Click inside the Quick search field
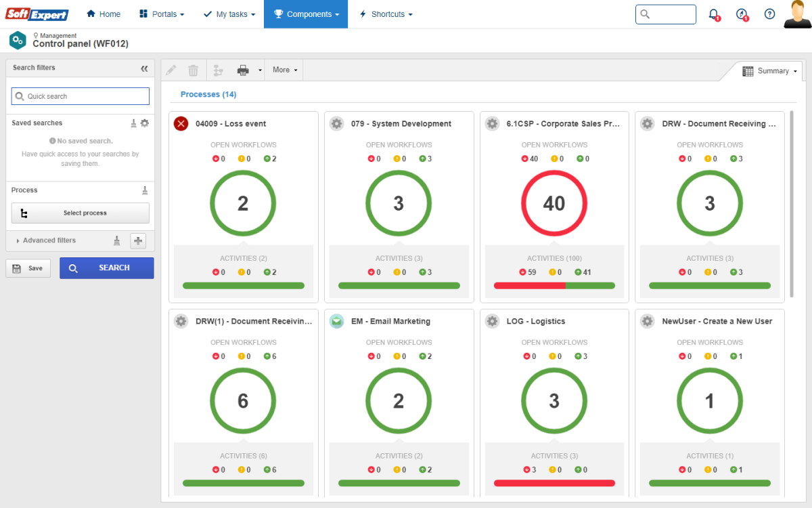Image resolution: width=812 pixels, height=508 pixels. tap(80, 96)
